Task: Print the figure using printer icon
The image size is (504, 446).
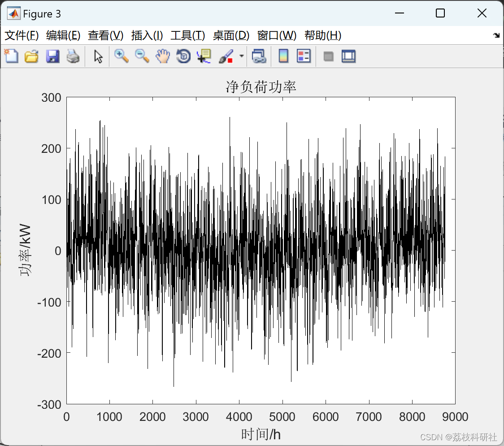Action: (73, 56)
